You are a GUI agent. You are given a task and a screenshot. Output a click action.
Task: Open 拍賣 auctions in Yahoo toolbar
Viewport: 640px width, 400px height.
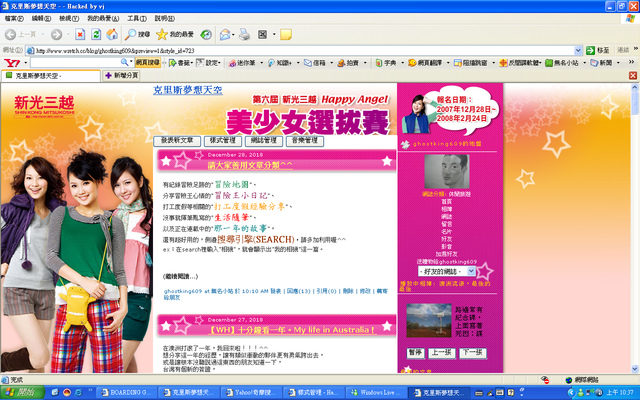point(348,63)
